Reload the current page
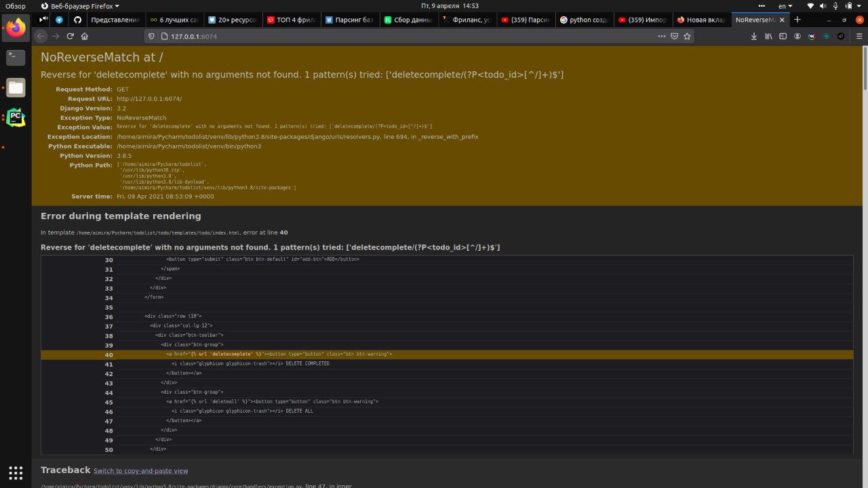868x488 pixels. 70,36
